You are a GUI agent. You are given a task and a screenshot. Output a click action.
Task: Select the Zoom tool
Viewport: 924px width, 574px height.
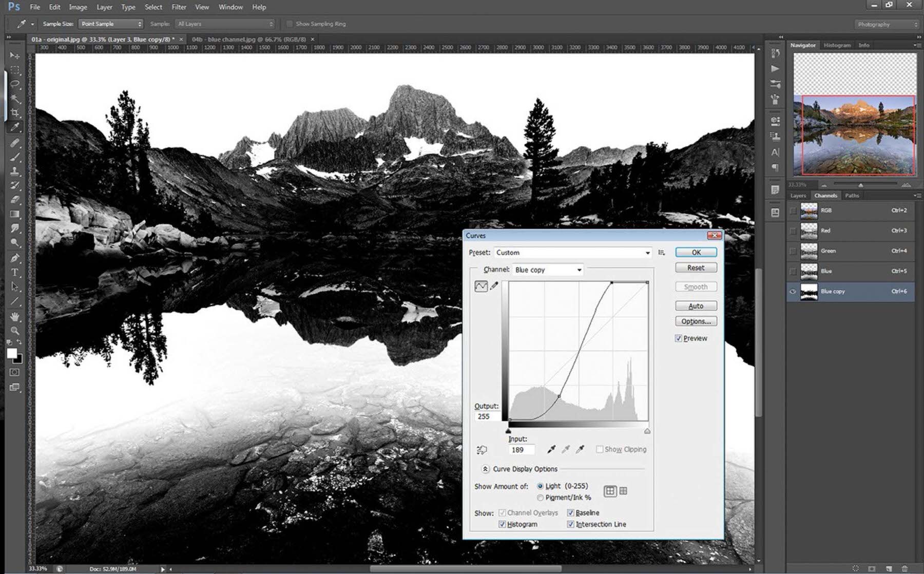coord(14,331)
